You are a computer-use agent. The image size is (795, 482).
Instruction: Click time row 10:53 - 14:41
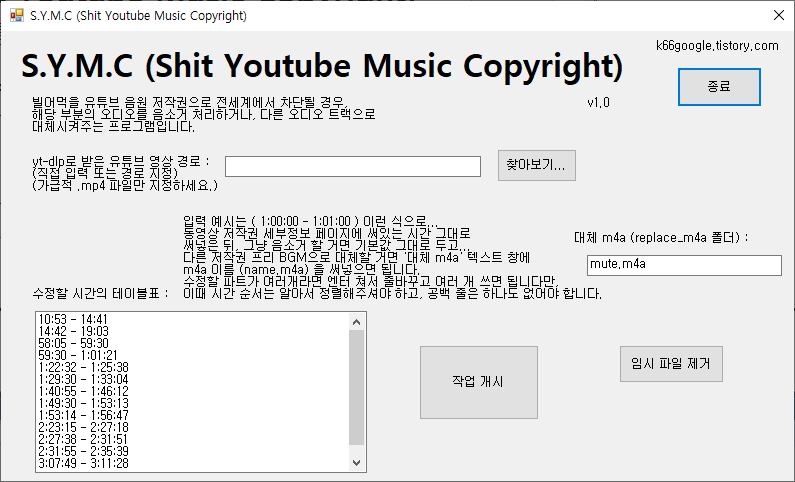73,319
